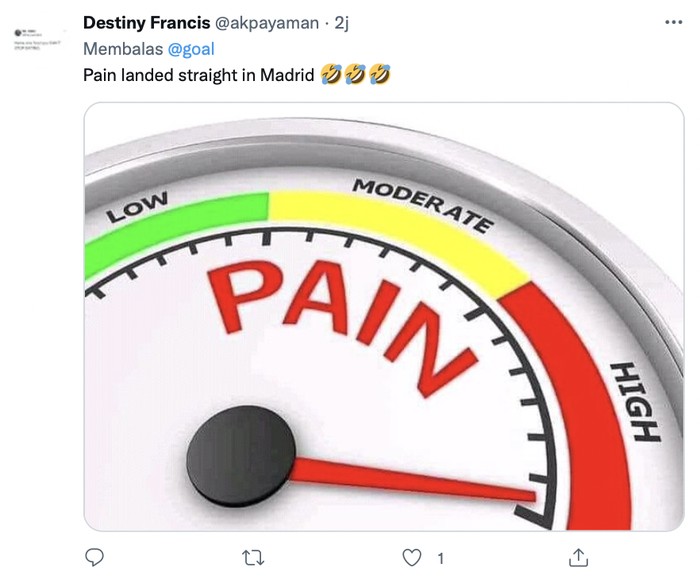Click the yellow MODERATE zone of the gauge
This screenshot has width=700, height=583.
(x=400, y=228)
